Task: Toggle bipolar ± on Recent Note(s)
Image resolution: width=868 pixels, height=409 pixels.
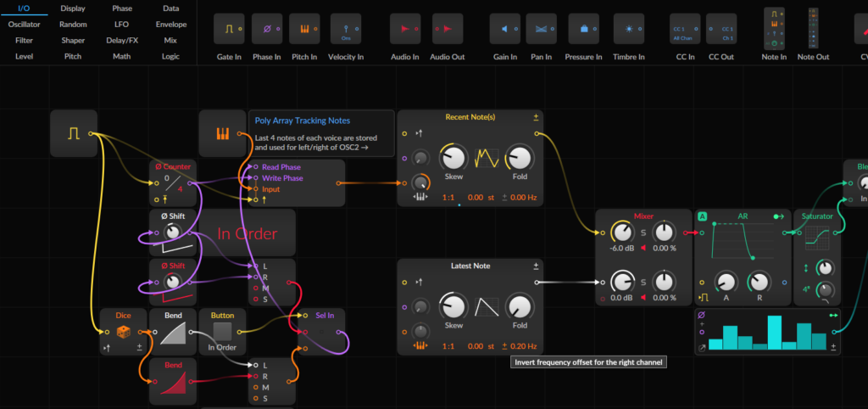Action: pos(536,117)
